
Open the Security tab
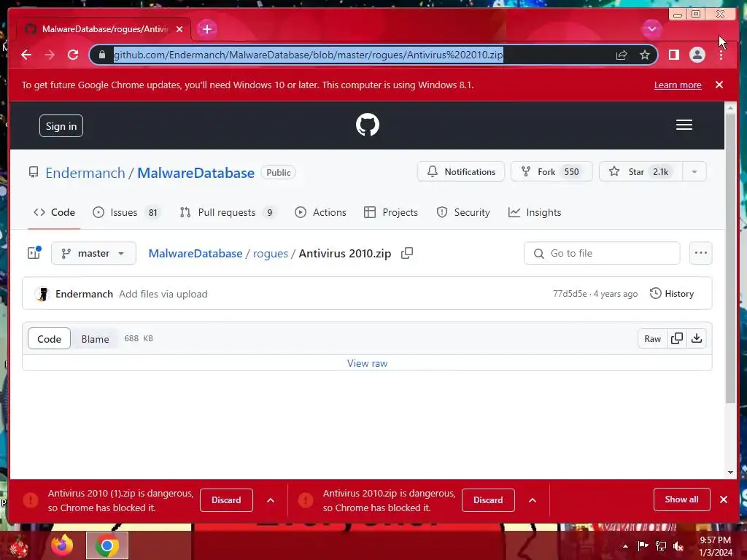463,212
